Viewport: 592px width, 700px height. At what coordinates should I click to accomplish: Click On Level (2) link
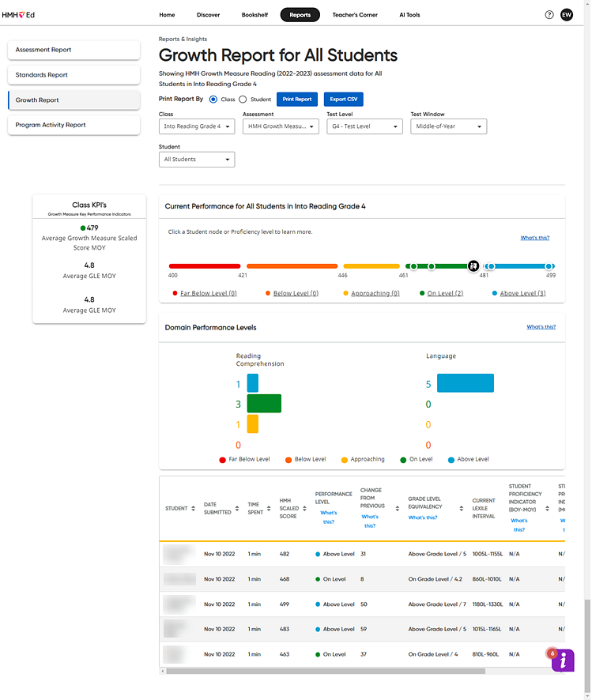click(445, 293)
